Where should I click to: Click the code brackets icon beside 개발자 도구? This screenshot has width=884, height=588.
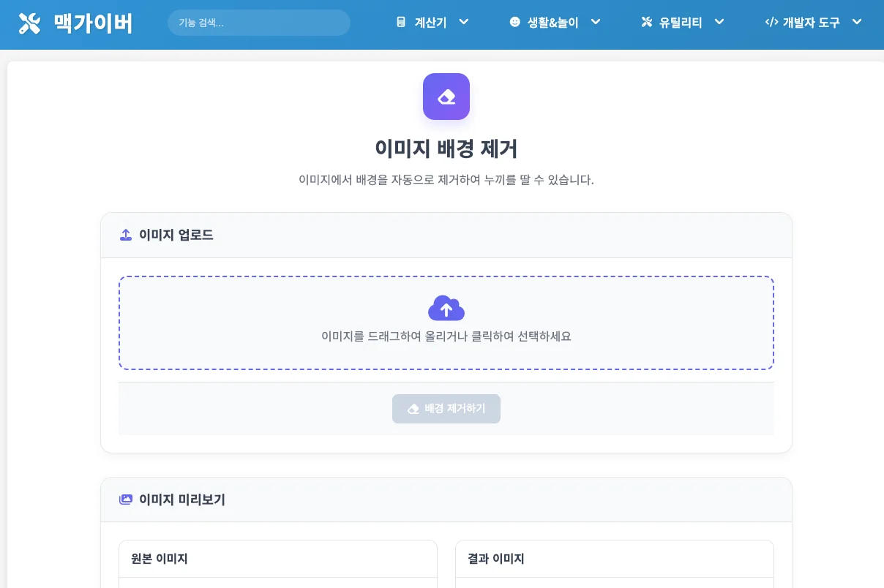click(x=771, y=22)
